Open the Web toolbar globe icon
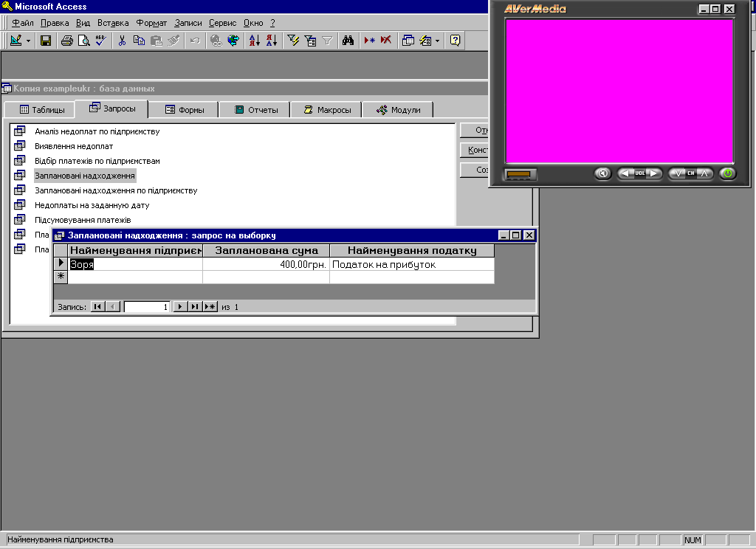 (x=233, y=41)
